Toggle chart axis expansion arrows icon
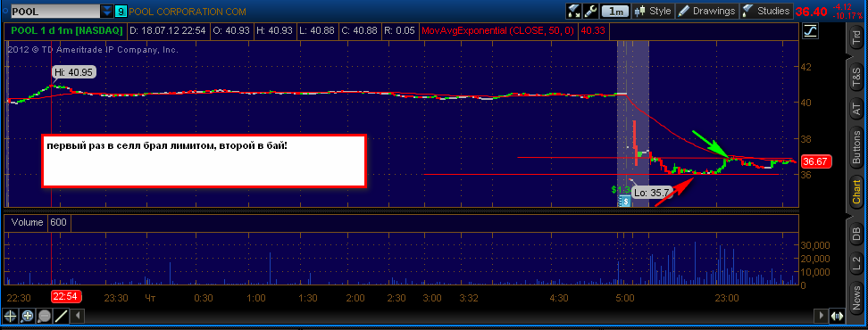This screenshot has width=868, height=330. (x=838, y=317)
